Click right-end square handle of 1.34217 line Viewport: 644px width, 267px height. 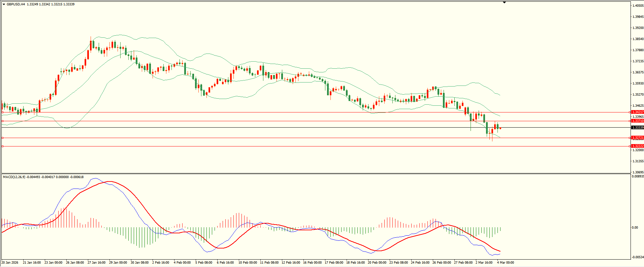coord(630,112)
